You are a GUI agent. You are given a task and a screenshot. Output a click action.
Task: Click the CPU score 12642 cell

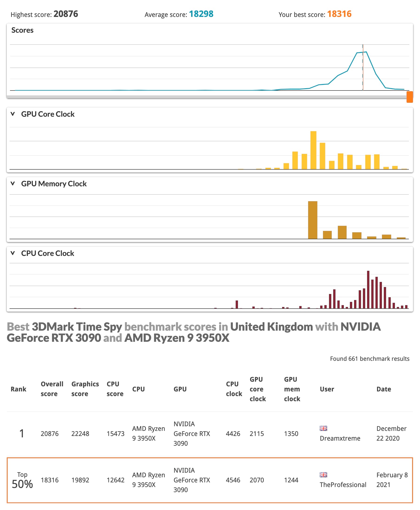coord(116,480)
